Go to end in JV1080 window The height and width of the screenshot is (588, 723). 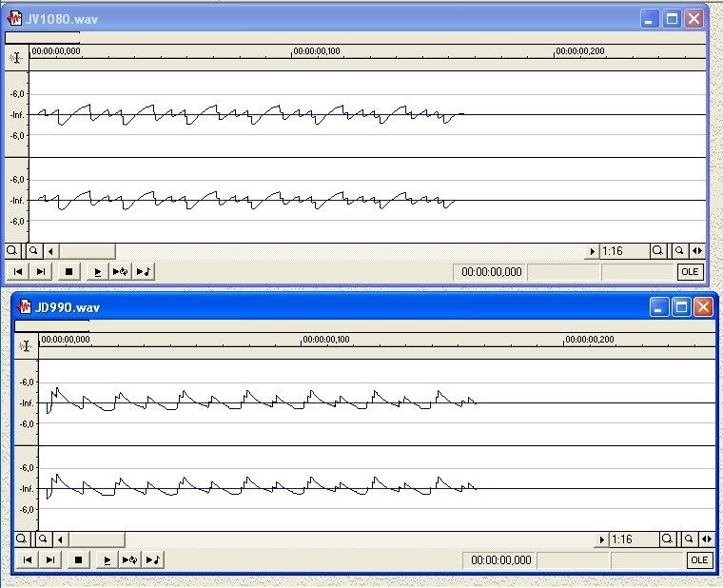tap(41, 271)
